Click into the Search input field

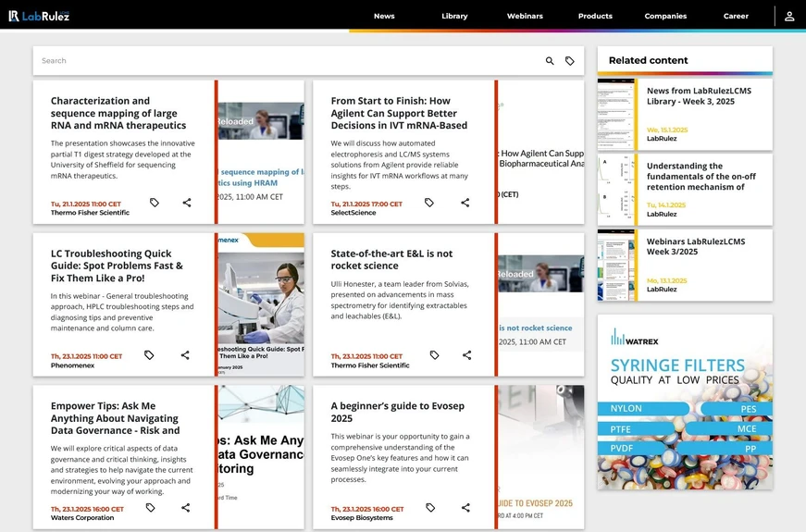(278, 61)
